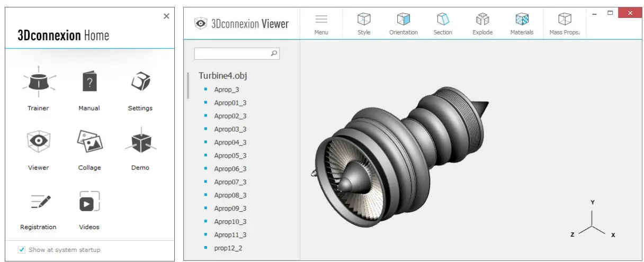
Task: Launch the Viewer from 3Dconnexion Home
Action: (39, 142)
